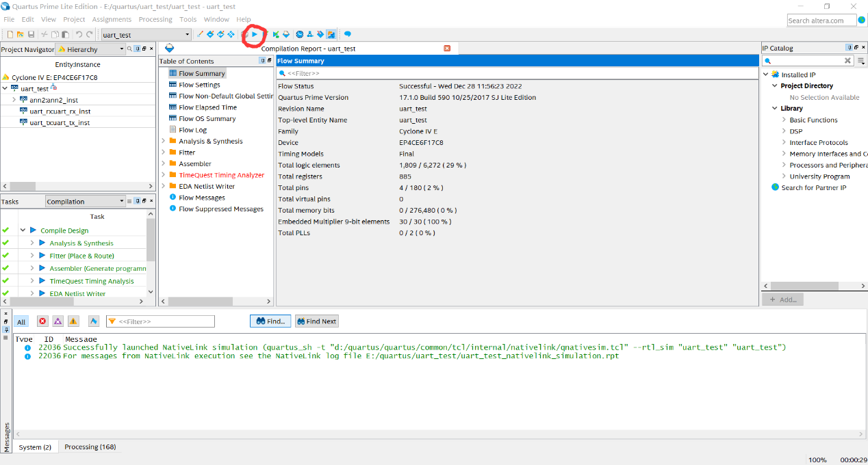Click the Start Compilation play icon
Screen dimensions: 868x465
click(255, 34)
